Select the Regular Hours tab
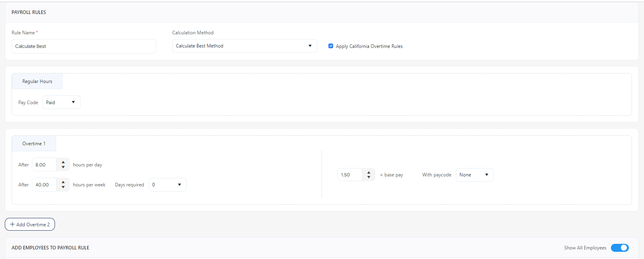The width and height of the screenshot is (644, 259). click(x=37, y=81)
